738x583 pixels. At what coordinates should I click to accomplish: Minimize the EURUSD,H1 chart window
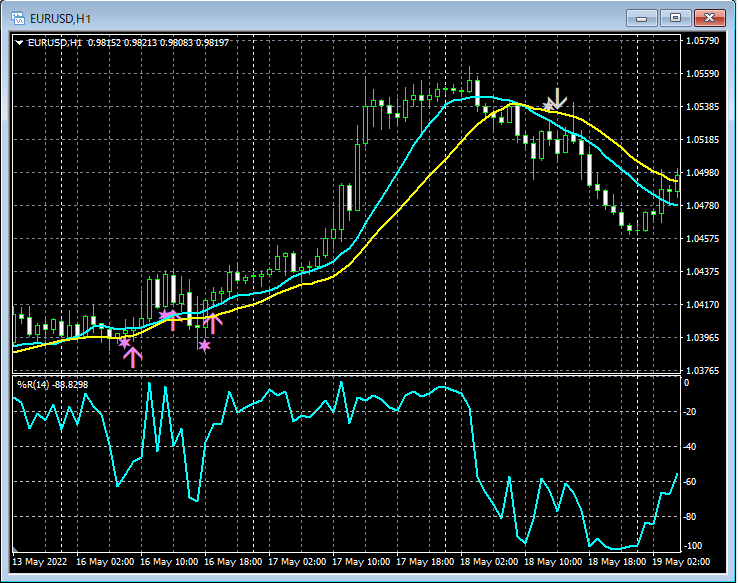(x=641, y=18)
